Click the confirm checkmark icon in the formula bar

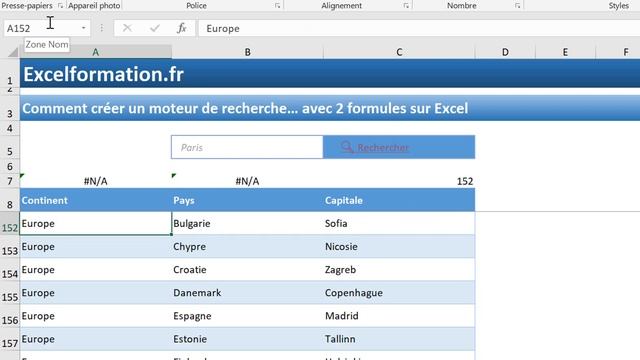[155, 28]
